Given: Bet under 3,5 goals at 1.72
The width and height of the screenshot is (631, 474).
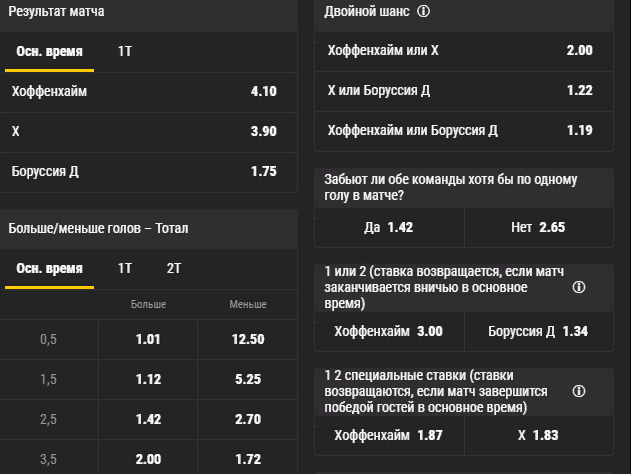Looking at the screenshot, I should [247, 459].
